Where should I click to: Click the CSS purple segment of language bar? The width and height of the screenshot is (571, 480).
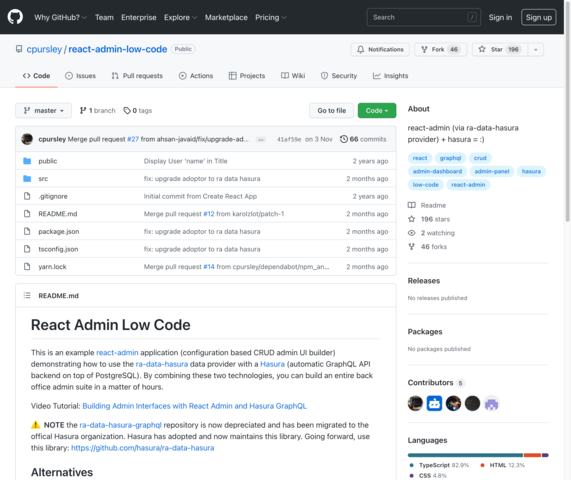click(x=545, y=455)
